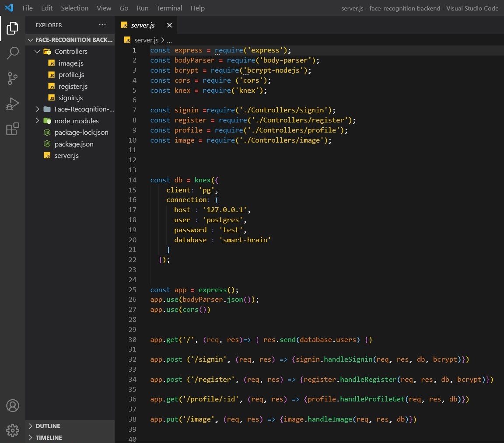Open the Extensions view icon

[13, 129]
